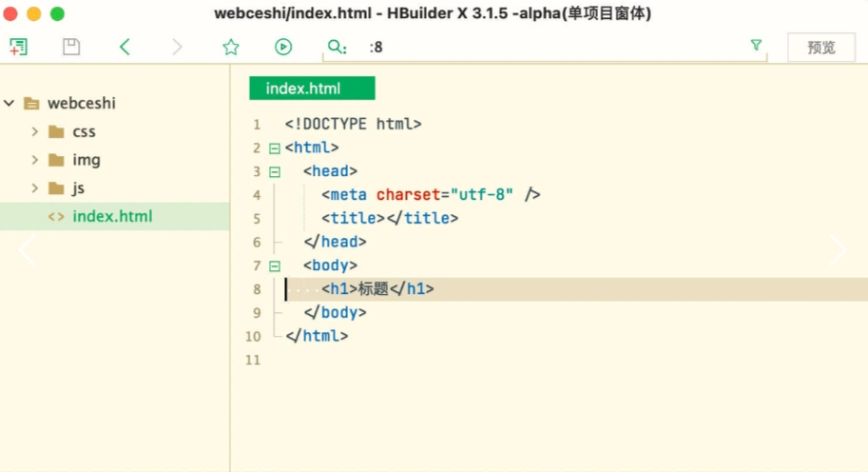This screenshot has height=472, width=868.
Task: Expand the js folder
Action: point(35,187)
